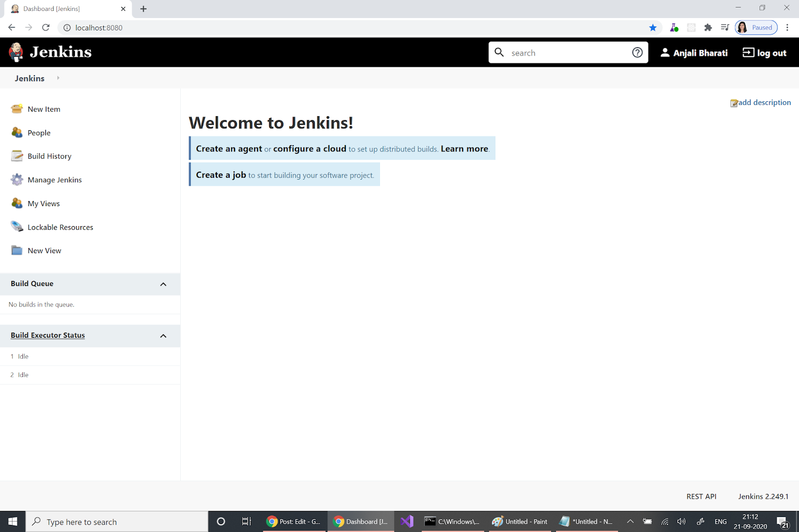
Task: Click the Manage Jenkins gear icon
Action: pyautogui.click(x=17, y=180)
